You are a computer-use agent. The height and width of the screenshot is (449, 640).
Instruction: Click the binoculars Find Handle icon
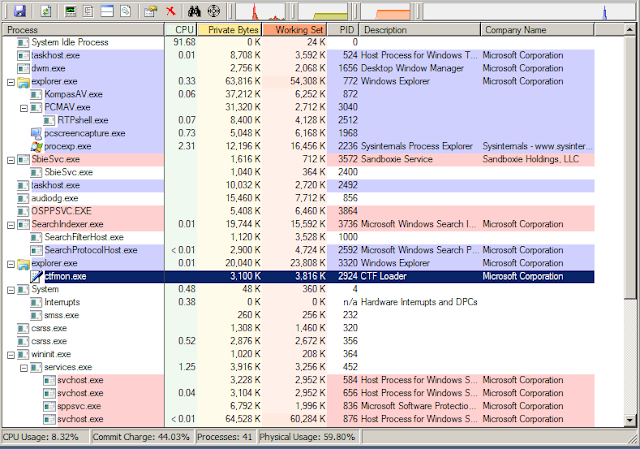click(194, 11)
